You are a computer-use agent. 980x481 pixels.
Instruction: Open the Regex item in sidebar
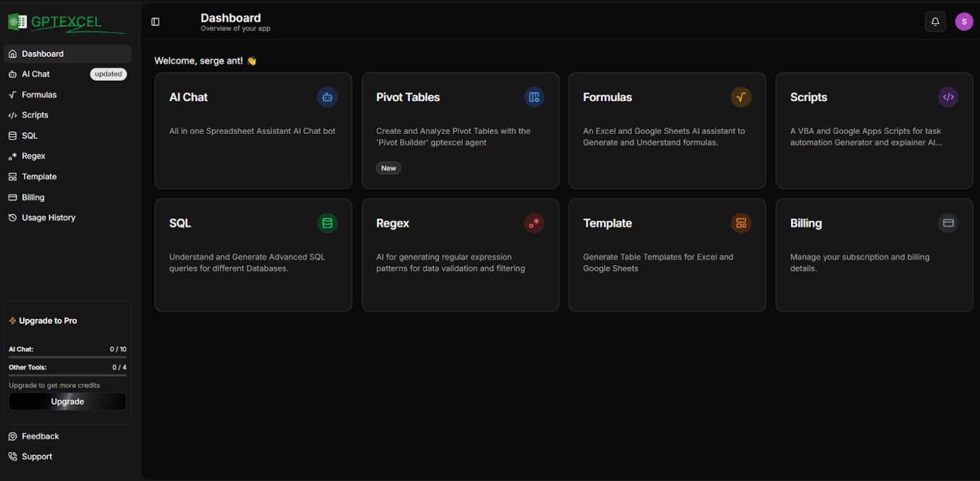68,156
